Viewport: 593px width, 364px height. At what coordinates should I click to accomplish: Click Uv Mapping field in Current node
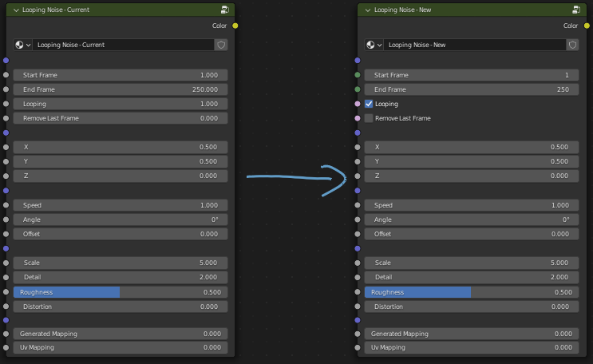(x=121, y=347)
